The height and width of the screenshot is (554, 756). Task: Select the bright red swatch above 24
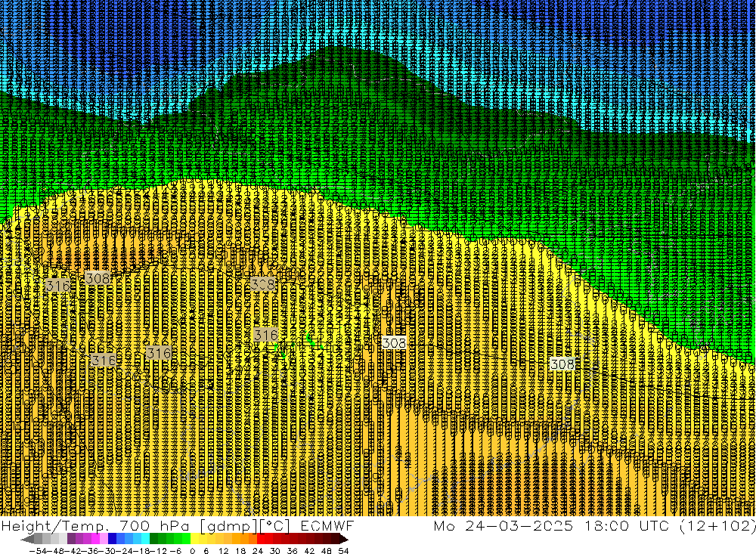pyautogui.click(x=261, y=539)
